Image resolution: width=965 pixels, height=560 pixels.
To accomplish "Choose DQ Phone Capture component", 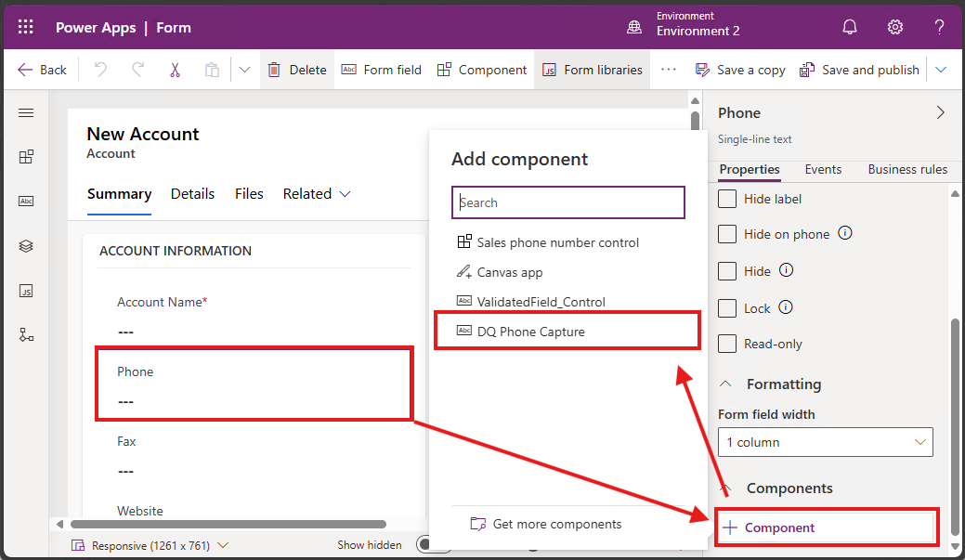I will click(567, 331).
